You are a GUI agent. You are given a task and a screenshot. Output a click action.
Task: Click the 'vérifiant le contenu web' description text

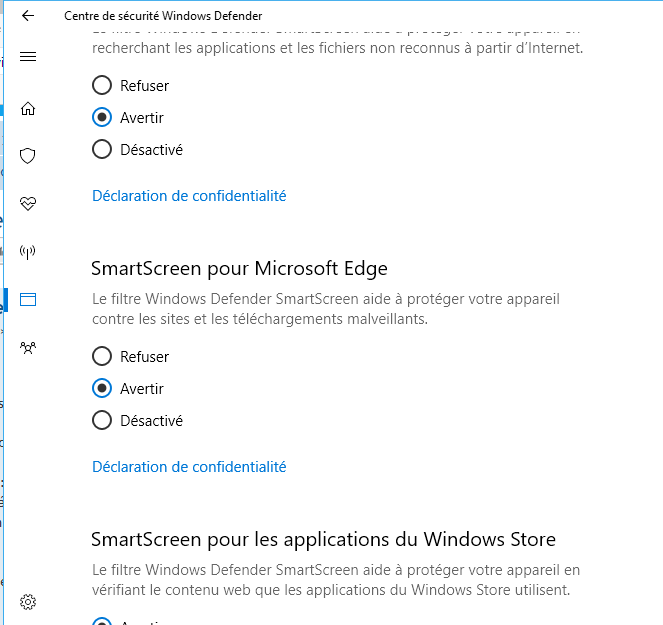(x=331, y=589)
